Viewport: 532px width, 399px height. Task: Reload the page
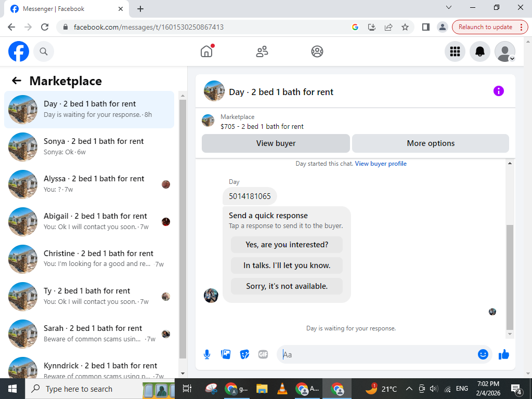coord(45,27)
